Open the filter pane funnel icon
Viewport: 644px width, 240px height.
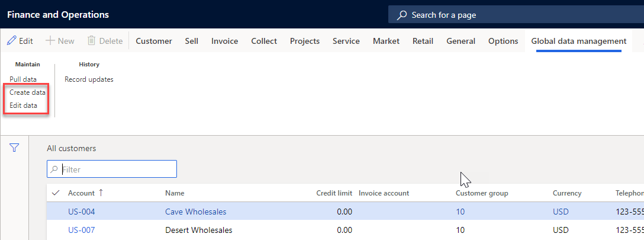[14, 148]
